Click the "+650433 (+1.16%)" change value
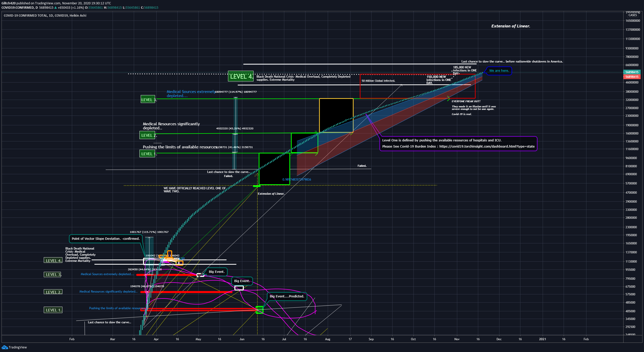This screenshot has height=352, width=644. (x=71, y=8)
